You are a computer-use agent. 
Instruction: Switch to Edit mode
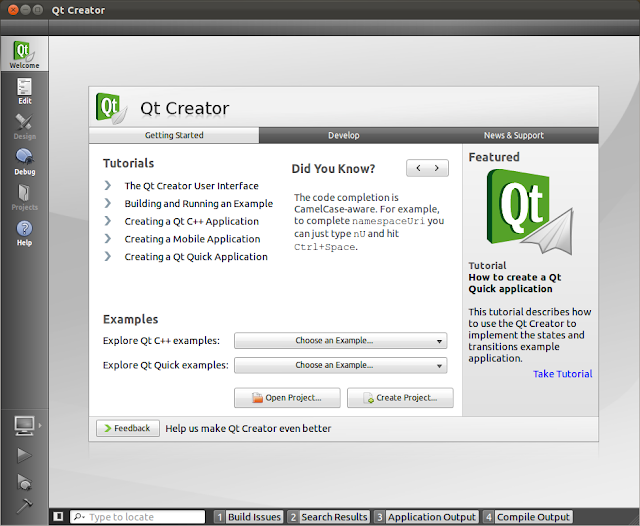point(24,91)
